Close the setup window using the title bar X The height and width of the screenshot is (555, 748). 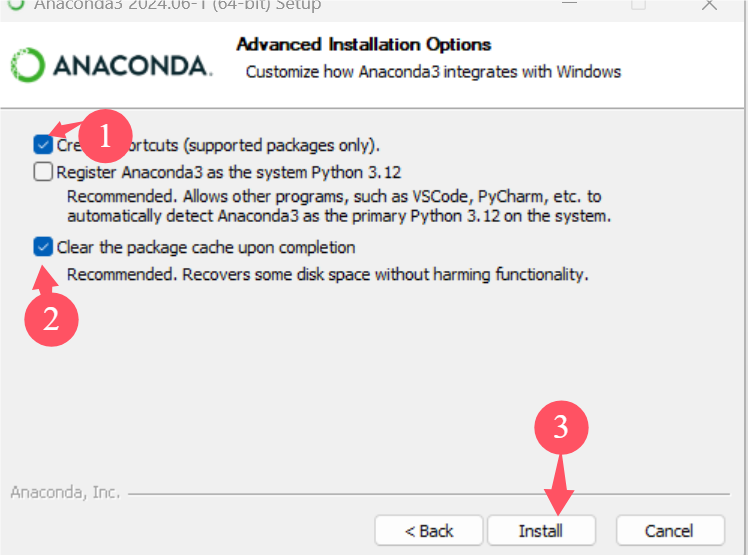click(x=708, y=5)
